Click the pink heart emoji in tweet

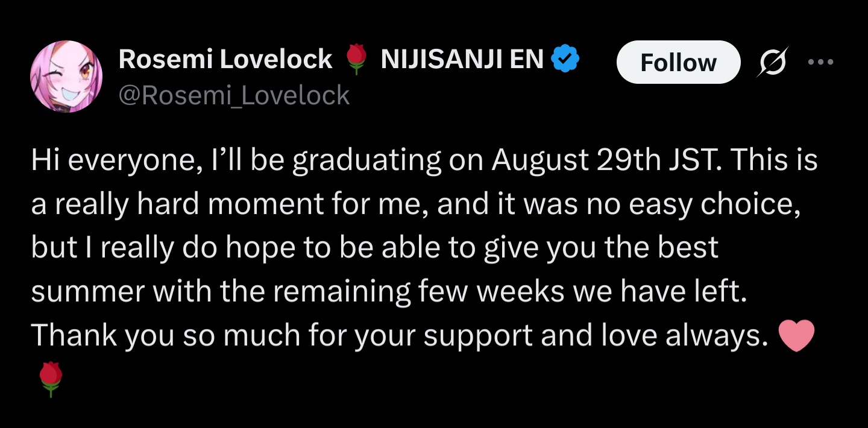(x=796, y=336)
